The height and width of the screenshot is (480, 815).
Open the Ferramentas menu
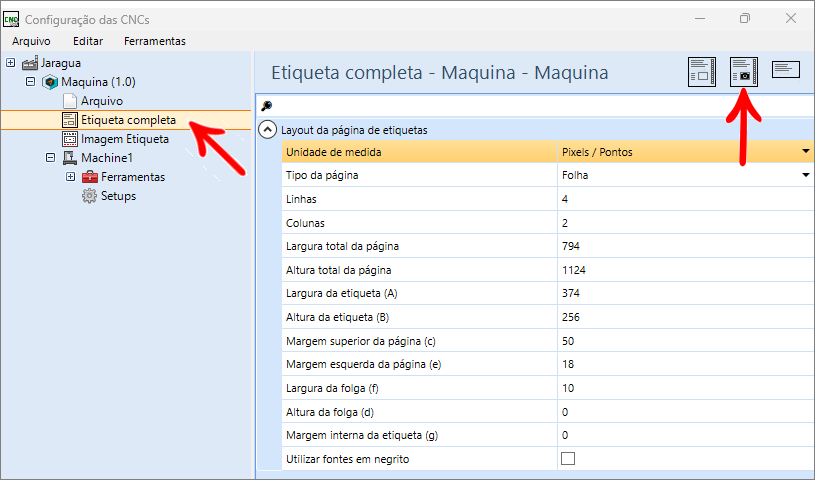[155, 41]
